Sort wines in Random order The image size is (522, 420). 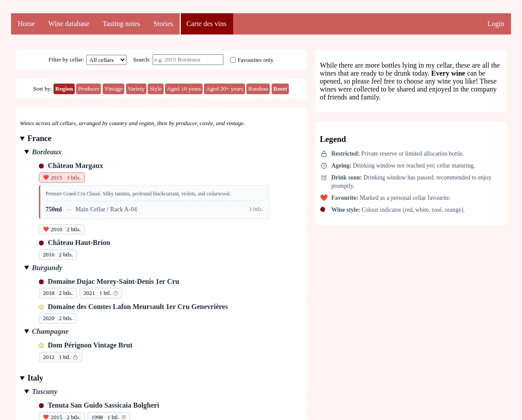pyautogui.click(x=258, y=89)
